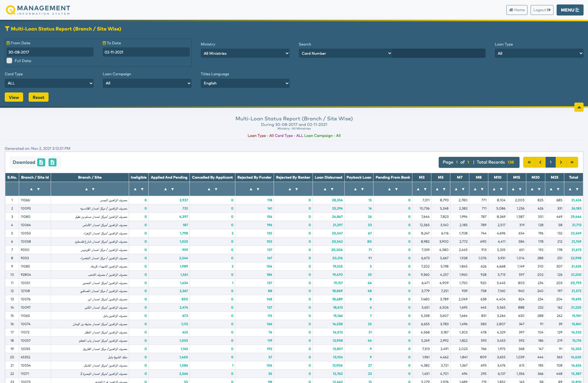Click the From Date field
588x383 pixels.
tap(49, 52)
